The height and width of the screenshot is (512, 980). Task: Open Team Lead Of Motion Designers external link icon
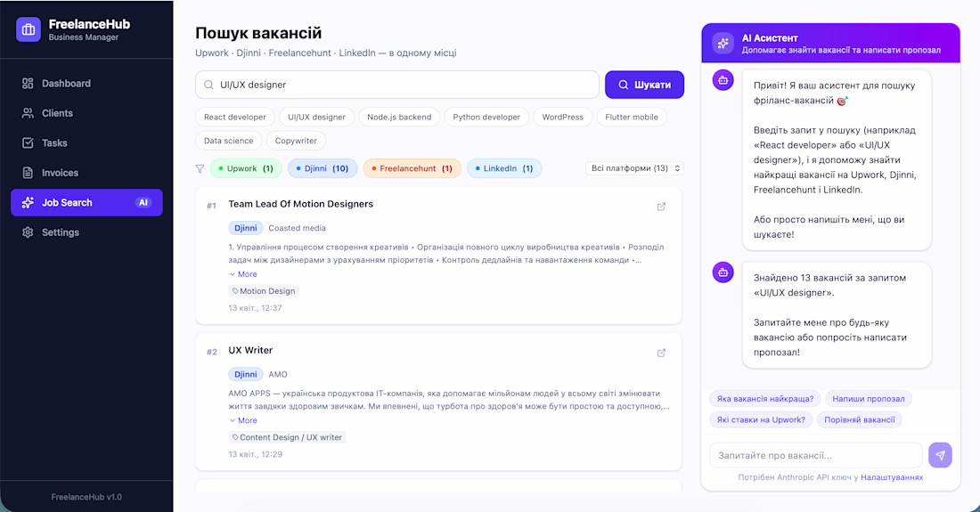coord(661,207)
